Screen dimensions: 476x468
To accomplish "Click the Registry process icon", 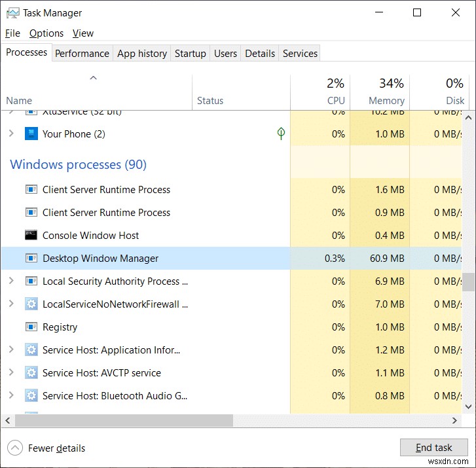I will [31, 327].
